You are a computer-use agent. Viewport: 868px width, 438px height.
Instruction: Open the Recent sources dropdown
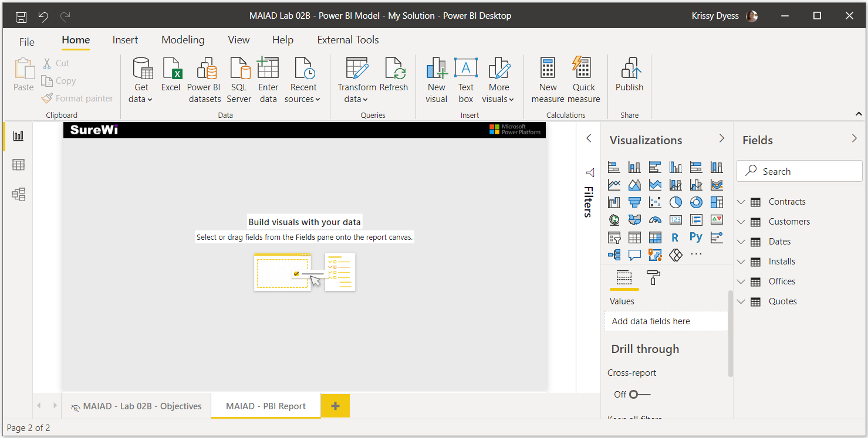[x=303, y=81]
